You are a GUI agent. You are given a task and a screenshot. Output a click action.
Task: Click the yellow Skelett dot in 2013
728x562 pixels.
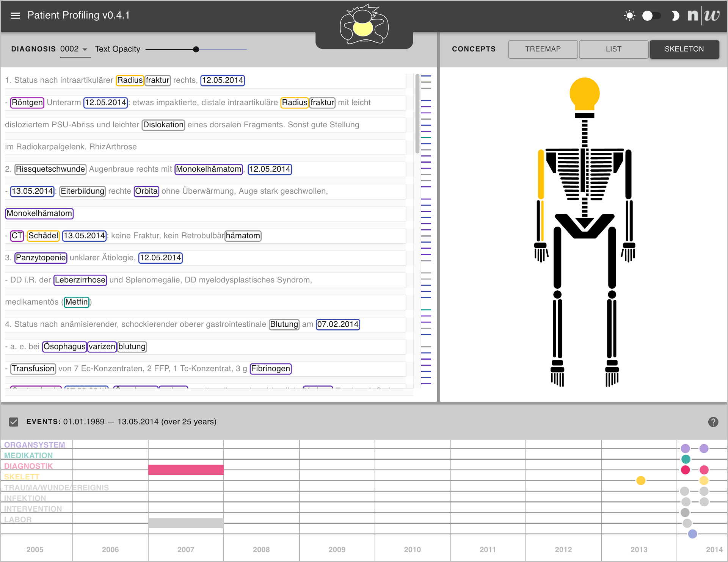[641, 481]
